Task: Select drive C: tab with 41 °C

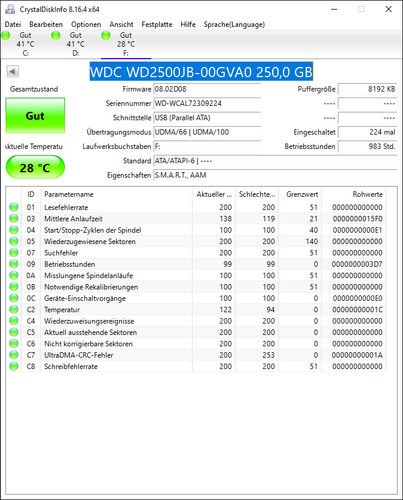Action: 25,44
